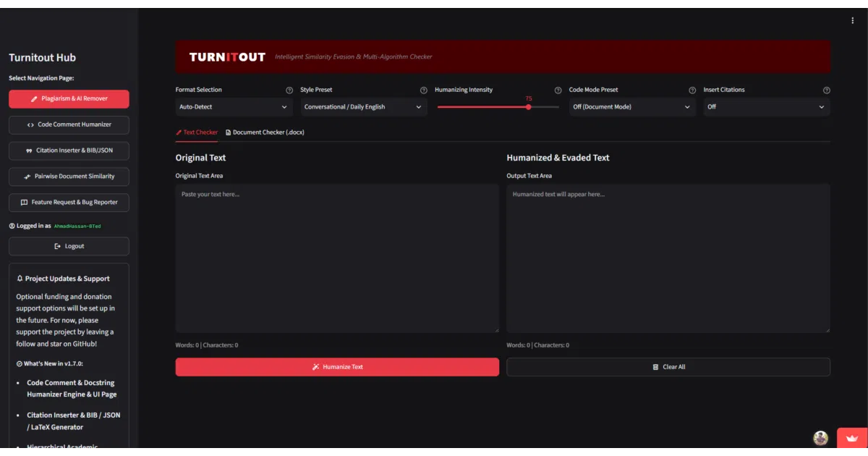Open Citation Inserter & BIB/JSON page
The width and height of the screenshot is (868, 456).
point(69,151)
